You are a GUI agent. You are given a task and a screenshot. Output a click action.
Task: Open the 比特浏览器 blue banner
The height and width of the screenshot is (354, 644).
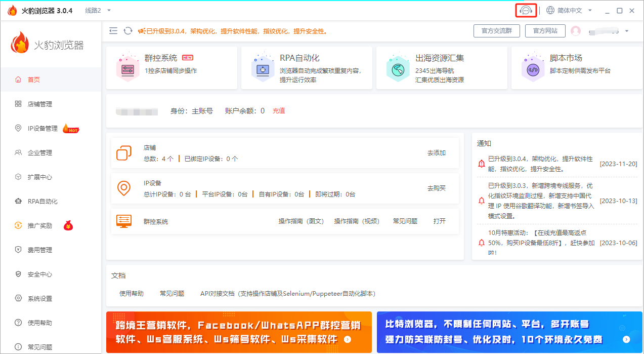(509, 332)
